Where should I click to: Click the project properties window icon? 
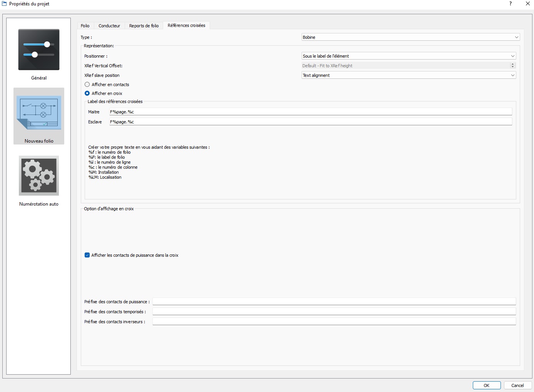4,3
